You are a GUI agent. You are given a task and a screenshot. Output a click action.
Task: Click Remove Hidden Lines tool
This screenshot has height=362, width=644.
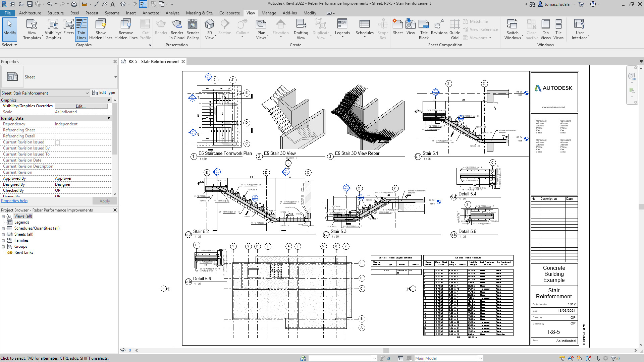click(126, 29)
